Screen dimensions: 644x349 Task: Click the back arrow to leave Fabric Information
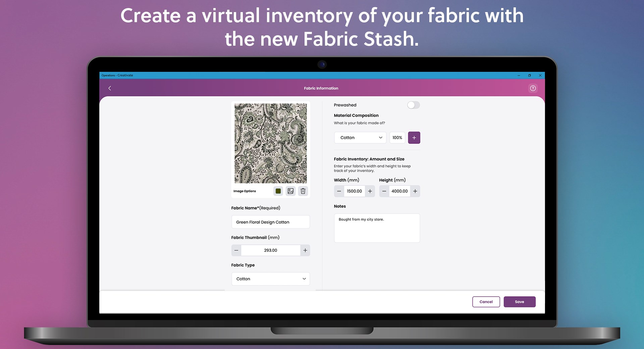point(109,88)
